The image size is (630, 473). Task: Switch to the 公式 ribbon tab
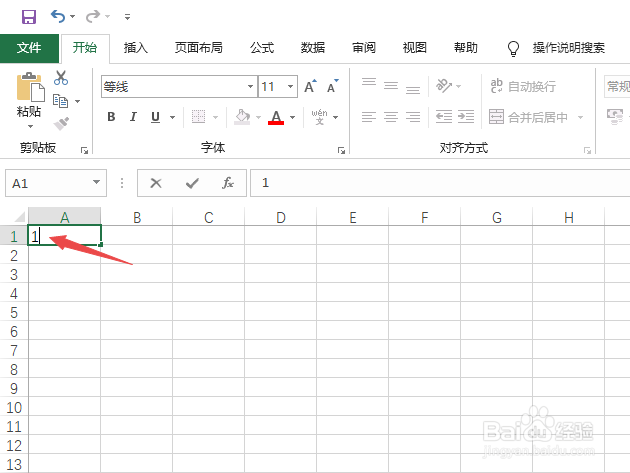click(x=262, y=48)
